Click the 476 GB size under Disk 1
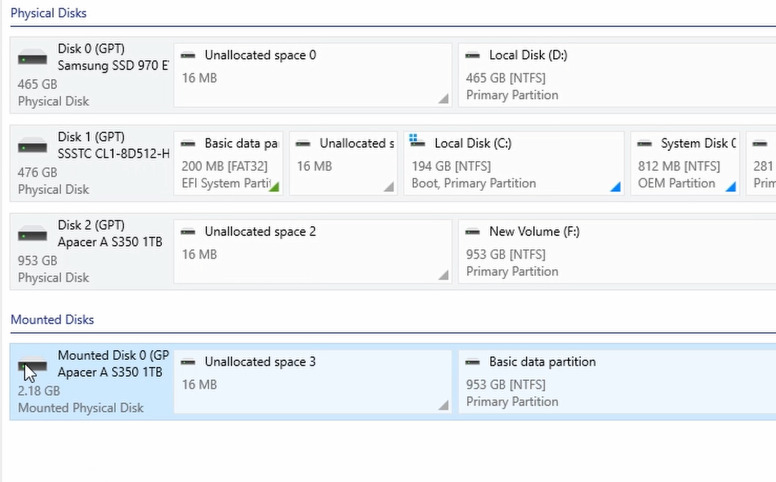The height and width of the screenshot is (482, 776). pyautogui.click(x=37, y=173)
